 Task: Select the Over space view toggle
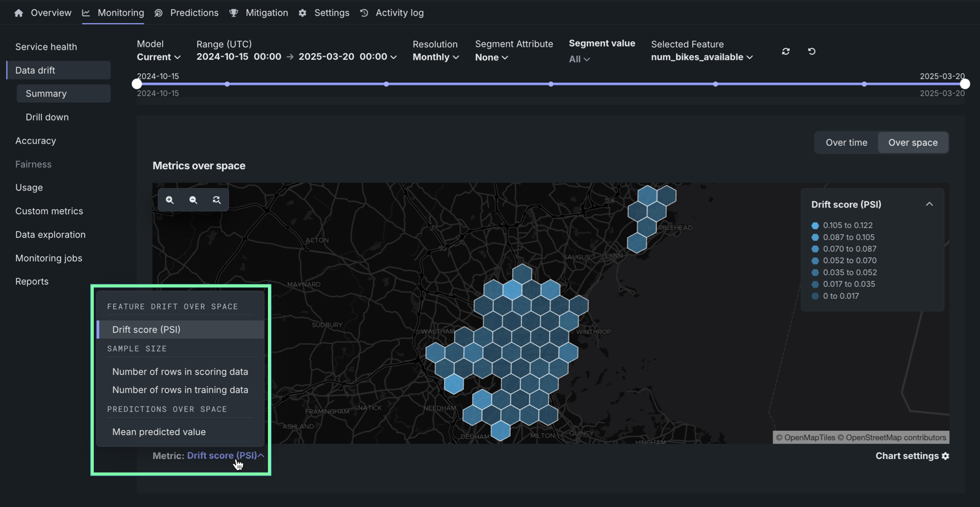coord(912,143)
